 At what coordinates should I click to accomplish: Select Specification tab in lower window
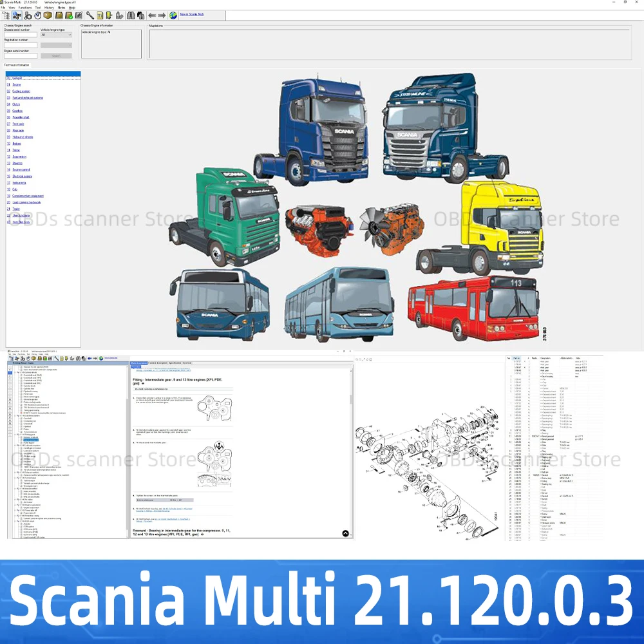click(175, 363)
